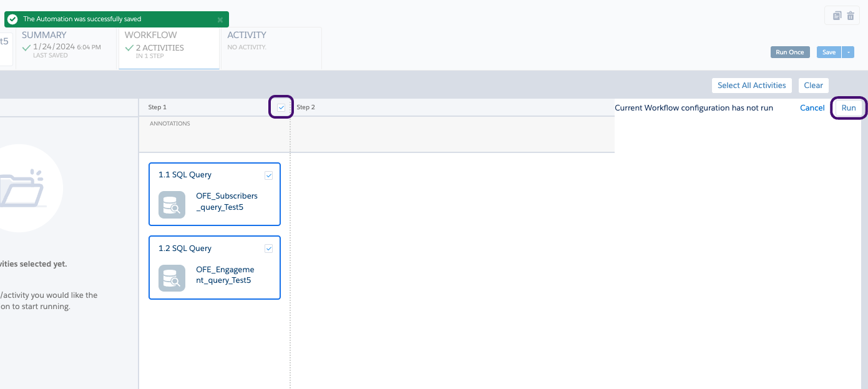Check the OFE_Subscribers_query_Test5 activity checkbox
Viewport: 868px width, 389px height.
tap(269, 175)
